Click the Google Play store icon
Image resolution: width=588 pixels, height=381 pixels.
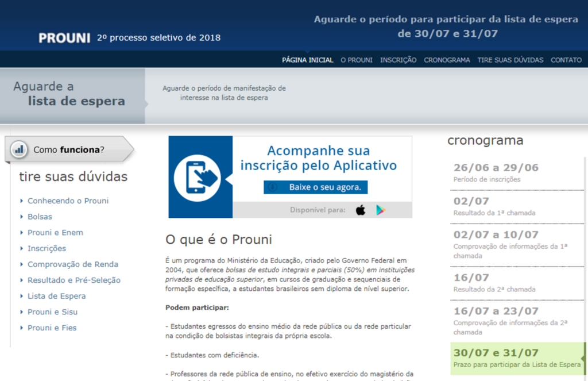point(380,211)
